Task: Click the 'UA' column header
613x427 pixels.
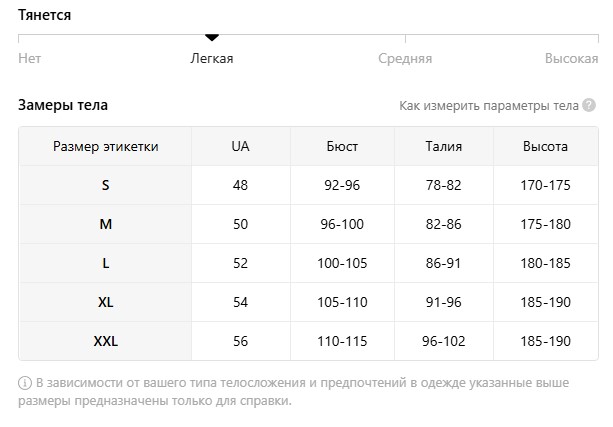Action: [240, 146]
